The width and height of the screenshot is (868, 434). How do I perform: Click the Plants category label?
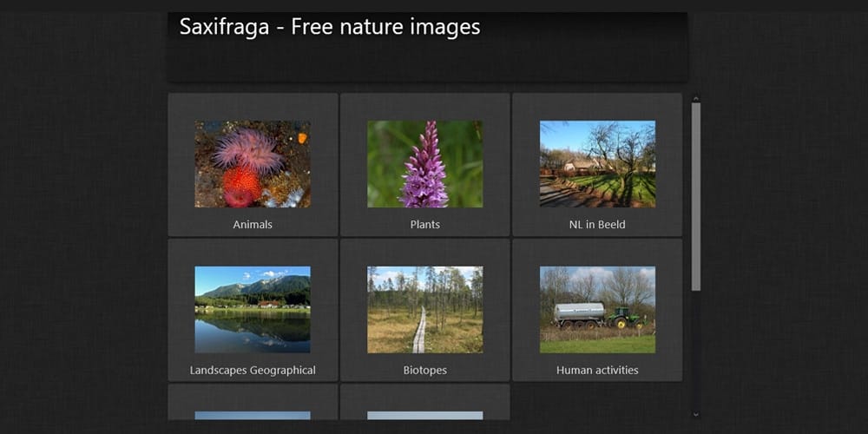click(425, 225)
